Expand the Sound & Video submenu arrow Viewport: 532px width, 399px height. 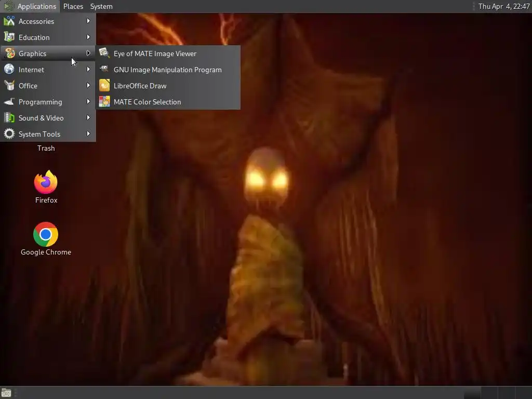88,118
